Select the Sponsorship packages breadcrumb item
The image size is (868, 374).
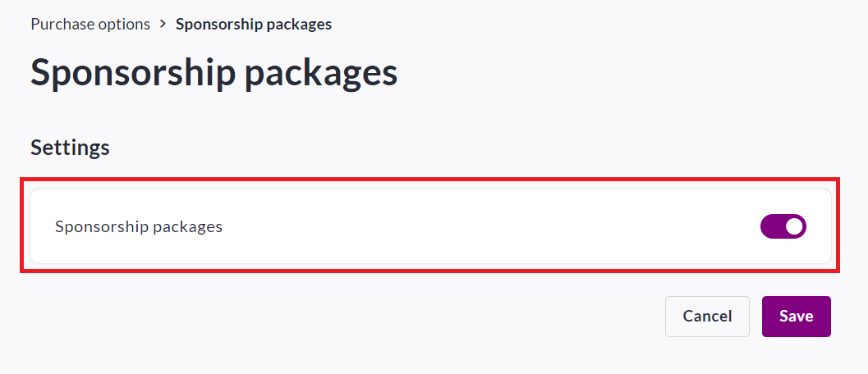(254, 24)
